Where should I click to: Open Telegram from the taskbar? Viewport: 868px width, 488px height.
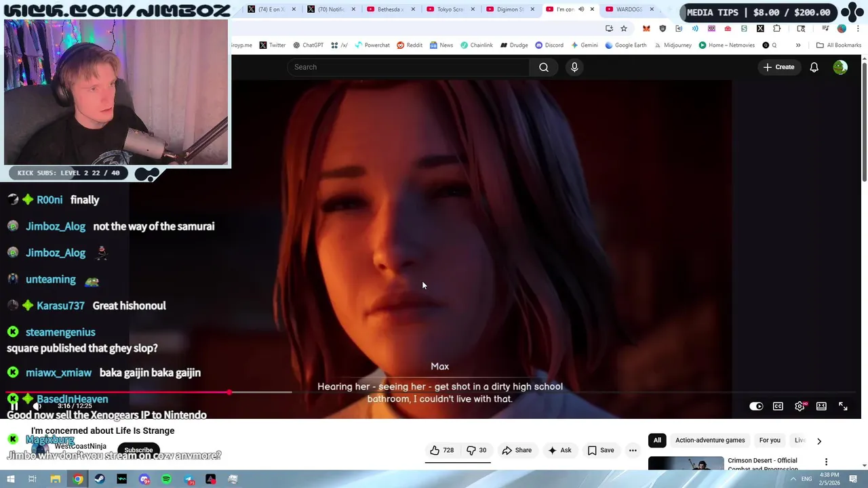click(x=189, y=479)
